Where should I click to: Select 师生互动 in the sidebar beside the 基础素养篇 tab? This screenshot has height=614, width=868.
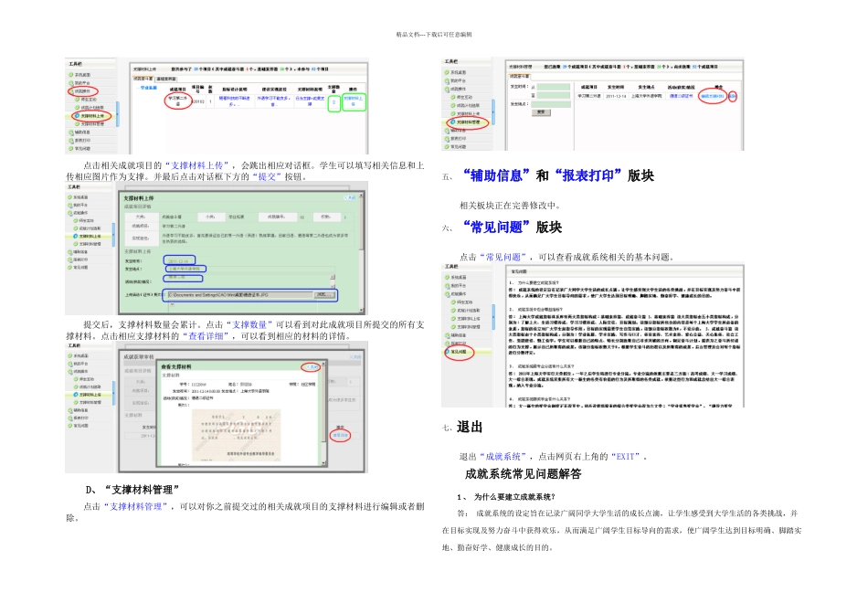click(86, 99)
